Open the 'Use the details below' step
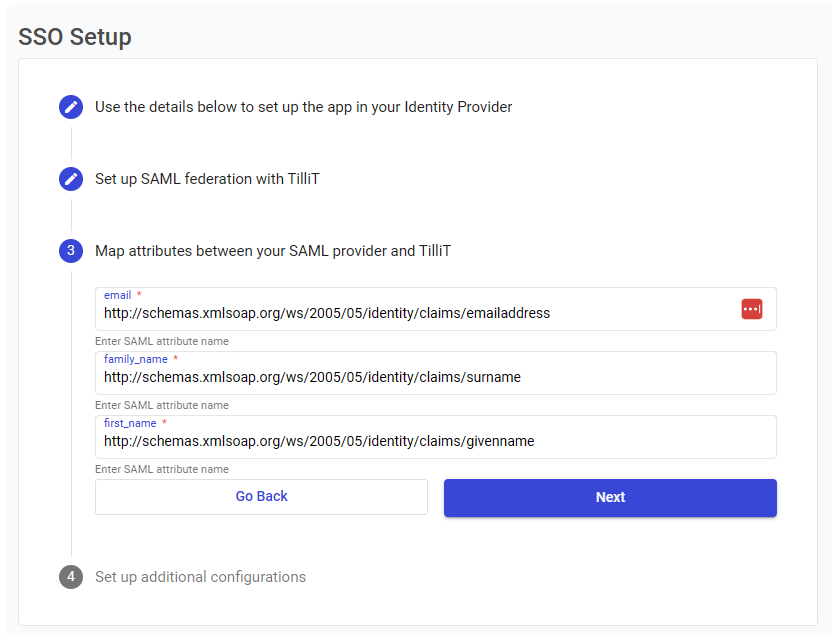The image size is (832, 635). (x=303, y=107)
